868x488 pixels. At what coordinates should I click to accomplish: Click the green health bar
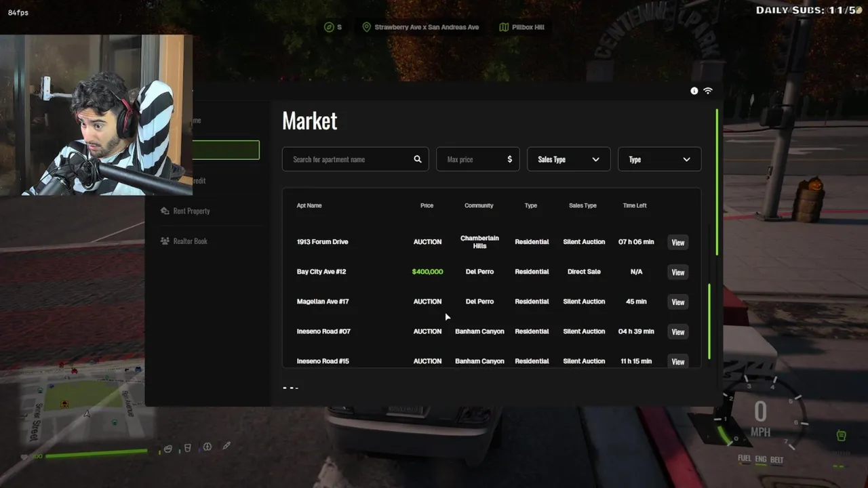(x=96, y=452)
